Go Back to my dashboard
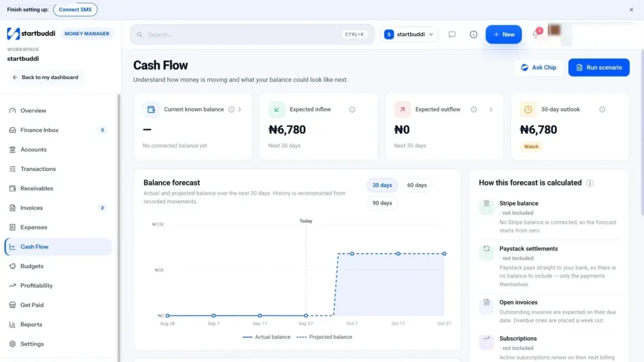The height and width of the screenshot is (362, 644). click(45, 77)
